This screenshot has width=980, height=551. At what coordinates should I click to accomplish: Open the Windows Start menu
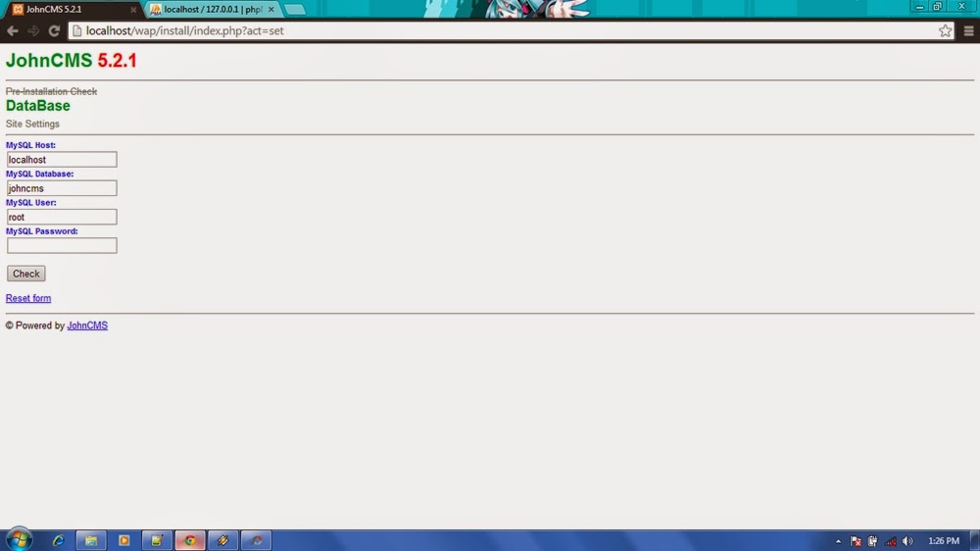pyautogui.click(x=19, y=540)
